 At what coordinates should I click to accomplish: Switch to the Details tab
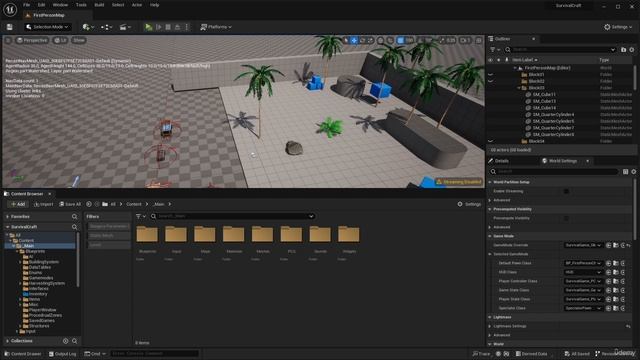501,161
